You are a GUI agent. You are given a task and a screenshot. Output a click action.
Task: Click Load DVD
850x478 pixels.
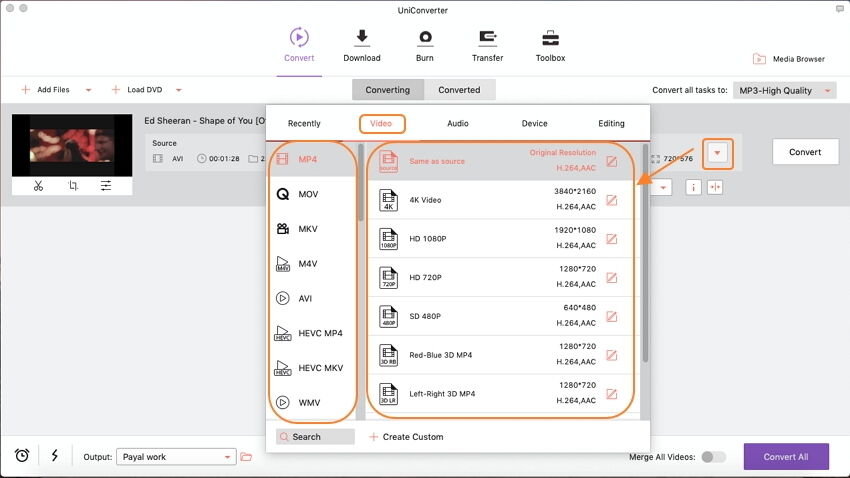pos(137,90)
